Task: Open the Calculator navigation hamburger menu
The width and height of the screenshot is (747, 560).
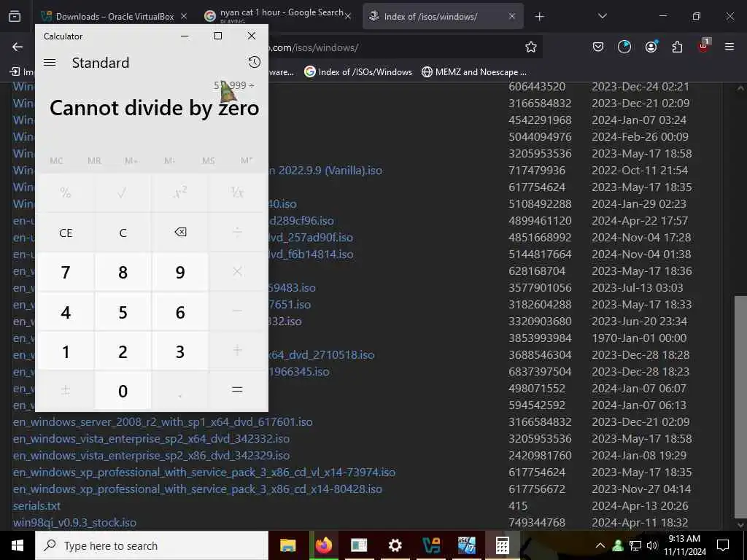Action: [50, 63]
